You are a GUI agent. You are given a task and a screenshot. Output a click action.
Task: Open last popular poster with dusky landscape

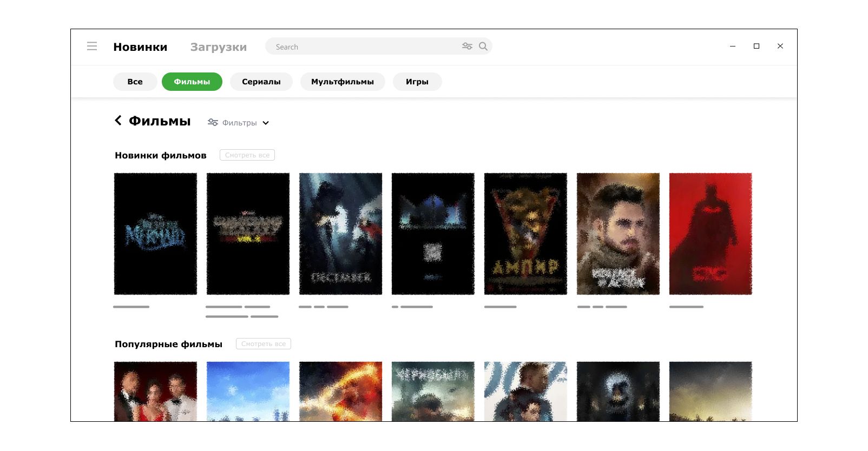click(x=711, y=392)
